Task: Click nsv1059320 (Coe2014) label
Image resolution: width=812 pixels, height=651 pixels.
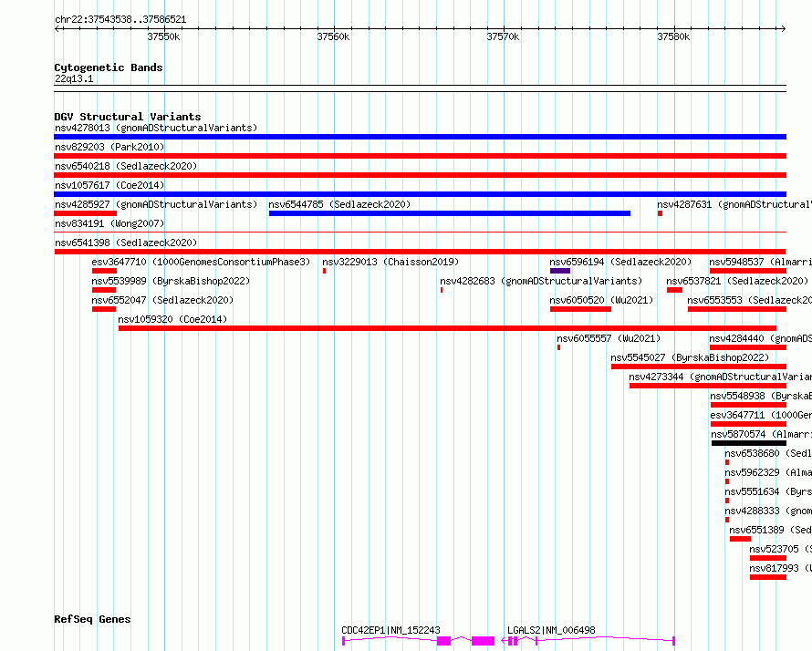Action: [x=172, y=319]
